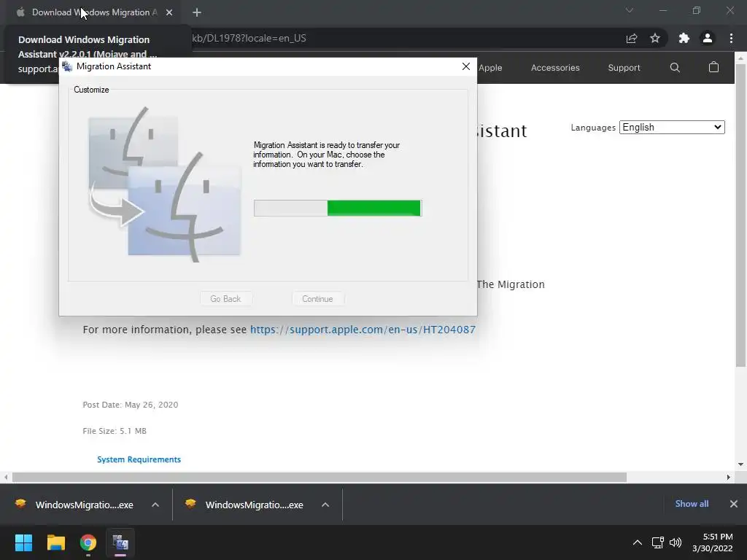Viewport: 747px width, 560px height.
Task: Click the network tray icon
Action: (x=658, y=542)
